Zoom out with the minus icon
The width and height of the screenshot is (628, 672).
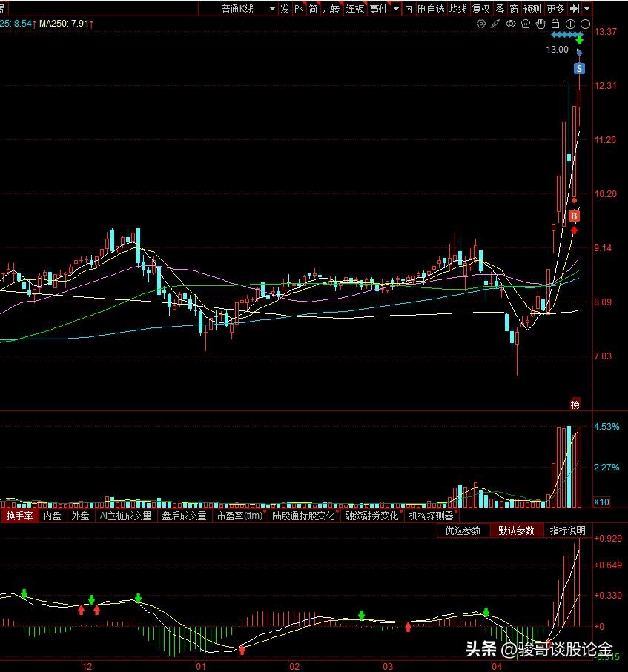(x=584, y=24)
